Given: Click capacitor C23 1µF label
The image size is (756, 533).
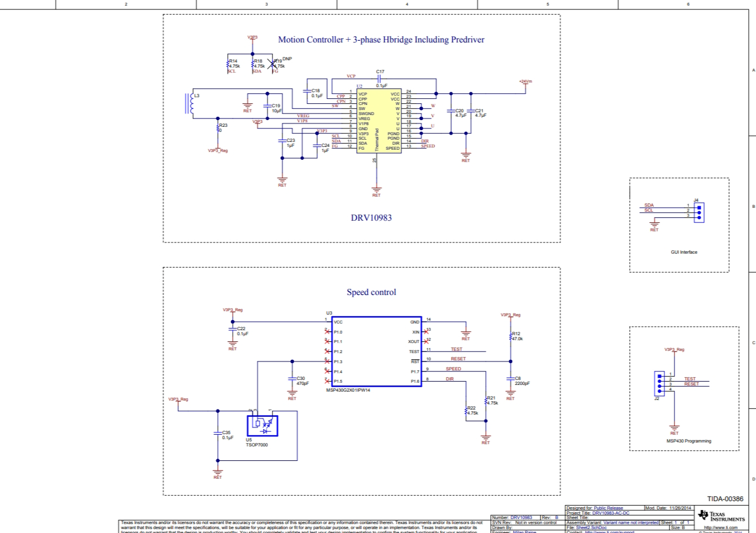Looking at the screenshot, I should pyautogui.click(x=290, y=143).
